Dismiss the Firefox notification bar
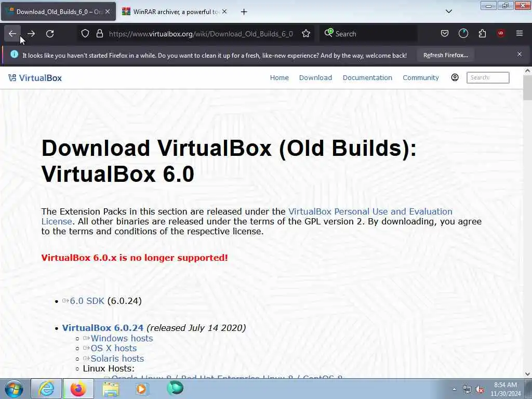 (x=520, y=54)
